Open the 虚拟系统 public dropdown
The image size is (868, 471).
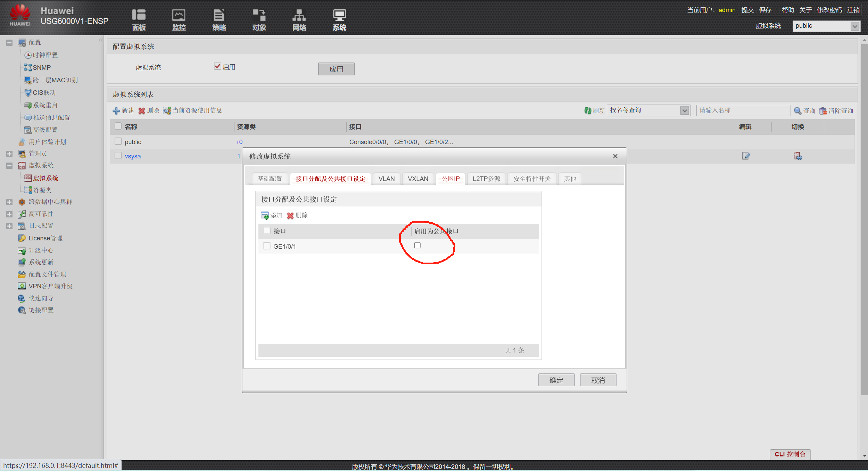tap(855, 26)
